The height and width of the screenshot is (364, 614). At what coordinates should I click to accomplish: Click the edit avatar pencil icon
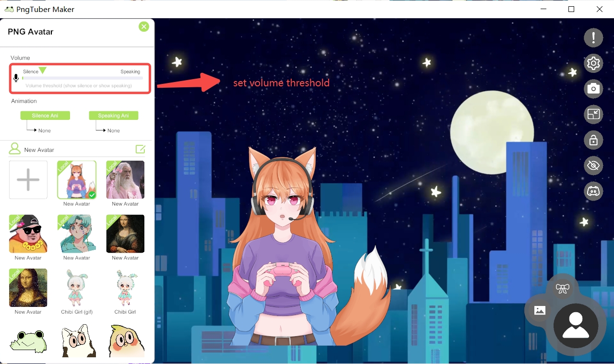pyautogui.click(x=140, y=150)
